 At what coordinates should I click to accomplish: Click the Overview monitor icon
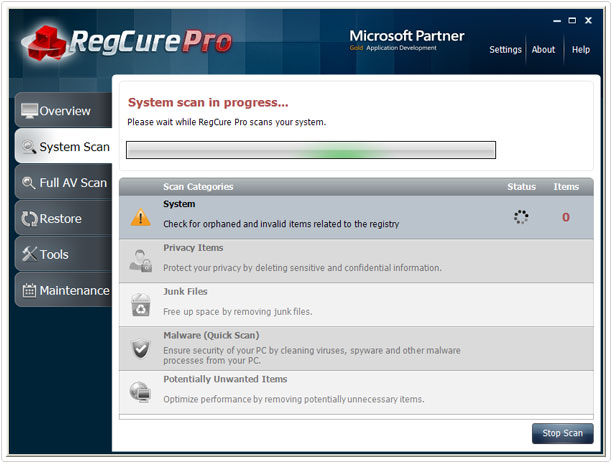tap(29, 111)
